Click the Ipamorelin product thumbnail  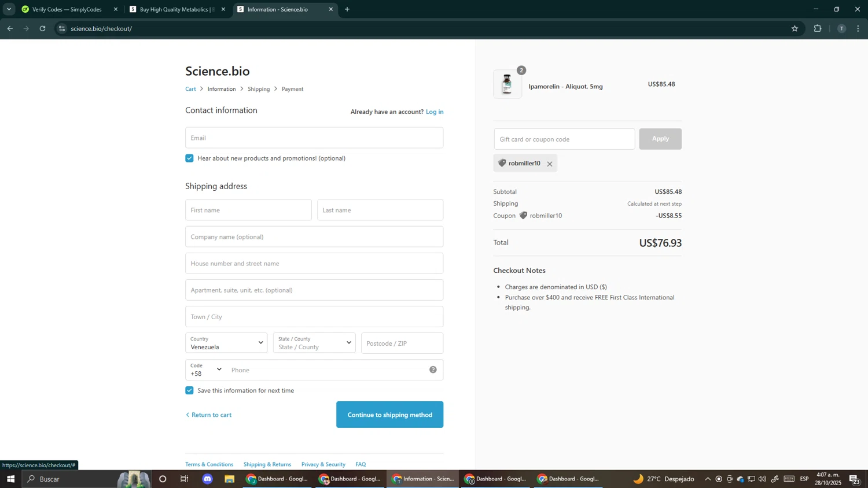click(x=507, y=84)
